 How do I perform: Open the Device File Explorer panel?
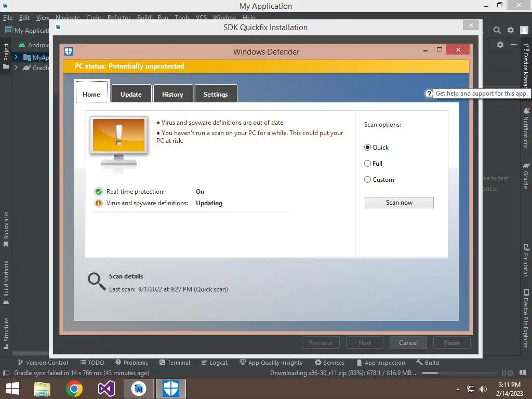(526, 318)
